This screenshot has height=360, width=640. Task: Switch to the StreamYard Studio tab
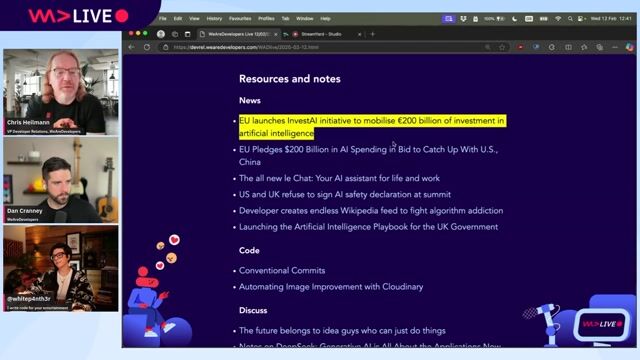point(327,34)
